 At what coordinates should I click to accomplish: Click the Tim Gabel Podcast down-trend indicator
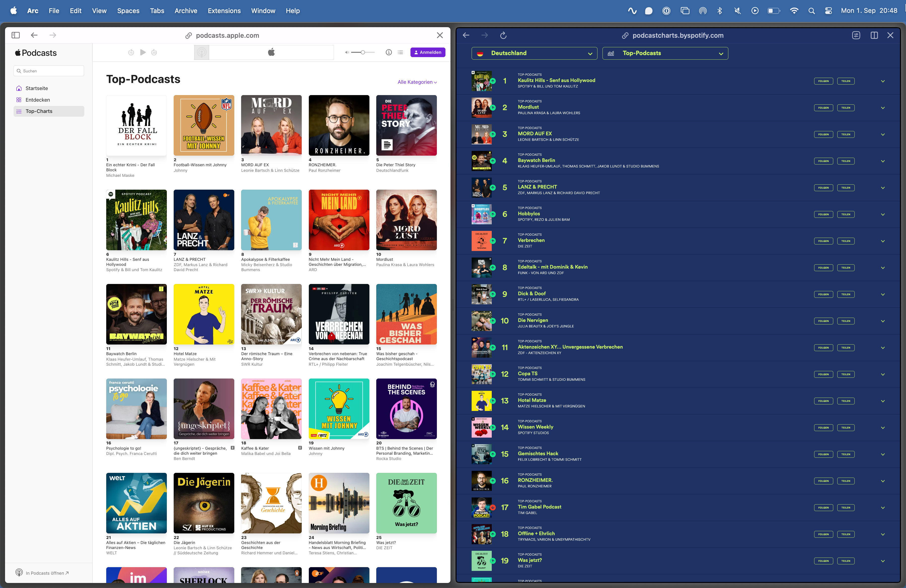pos(493,507)
